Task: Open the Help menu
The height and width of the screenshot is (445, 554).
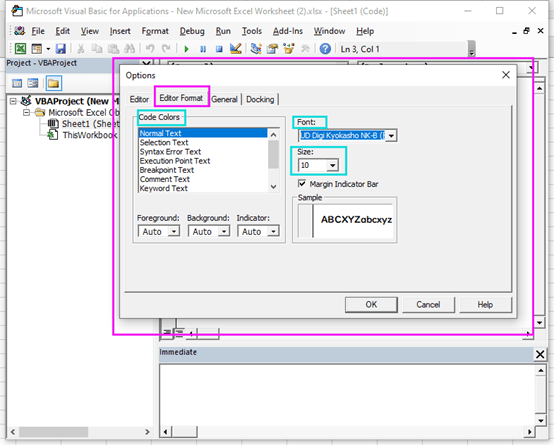Action: coord(365,31)
